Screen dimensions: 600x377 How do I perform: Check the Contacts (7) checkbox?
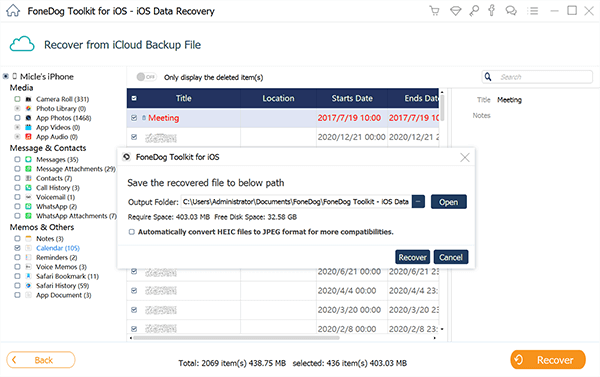click(x=17, y=178)
